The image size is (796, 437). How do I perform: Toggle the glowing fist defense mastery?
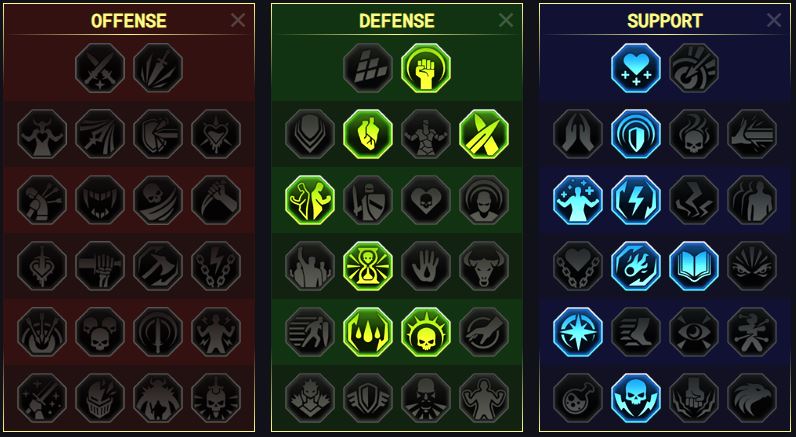click(x=426, y=68)
